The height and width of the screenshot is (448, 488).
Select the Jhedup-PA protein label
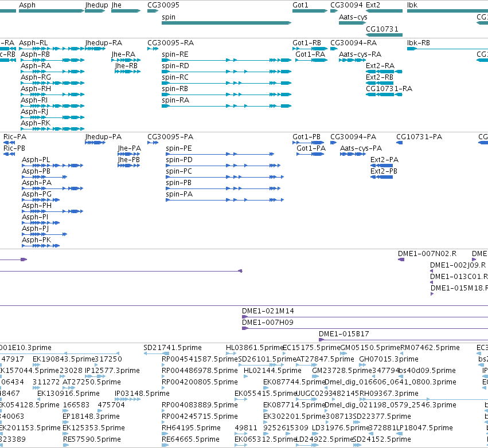tap(103, 137)
